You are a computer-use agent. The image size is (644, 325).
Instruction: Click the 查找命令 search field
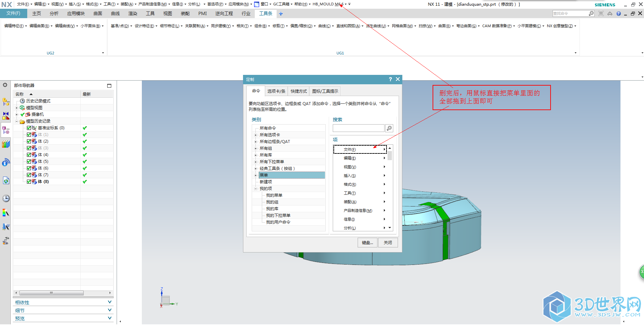[570, 13]
